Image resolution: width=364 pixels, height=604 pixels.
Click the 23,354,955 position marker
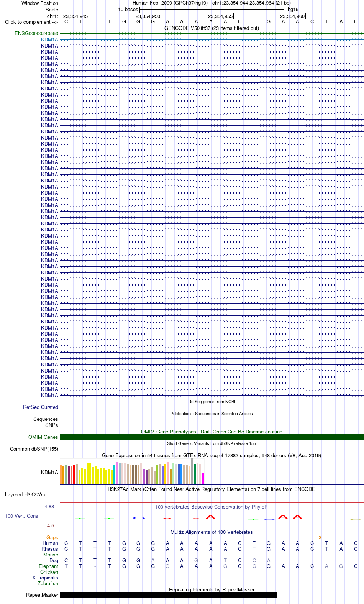(x=220, y=16)
